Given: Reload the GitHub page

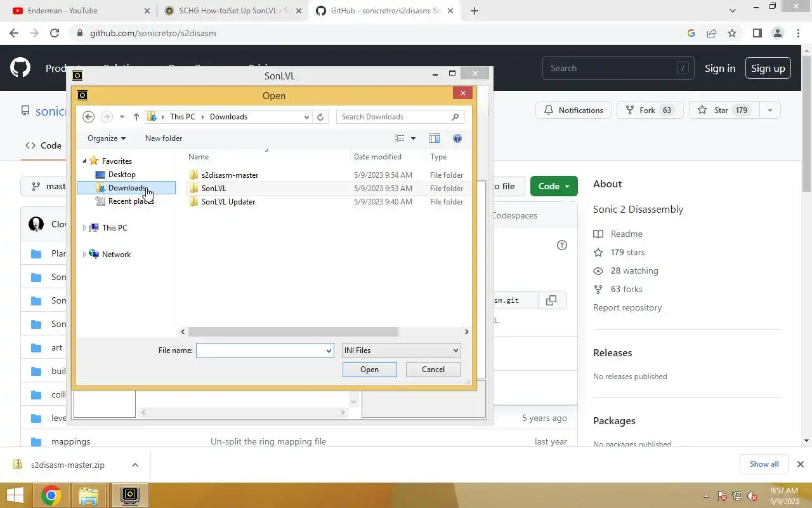Looking at the screenshot, I should click(x=55, y=33).
